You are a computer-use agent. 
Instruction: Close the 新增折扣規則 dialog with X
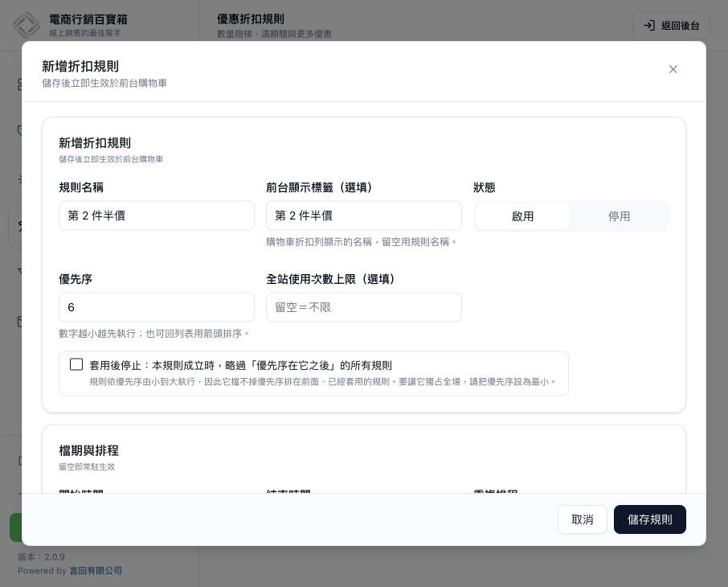pyautogui.click(x=673, y=69)
